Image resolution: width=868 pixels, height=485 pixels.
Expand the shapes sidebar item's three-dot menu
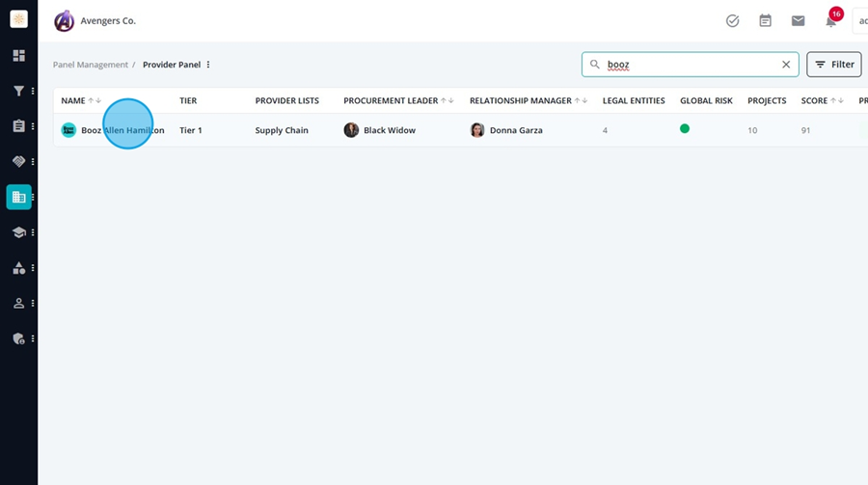click(x=33, y=268)
